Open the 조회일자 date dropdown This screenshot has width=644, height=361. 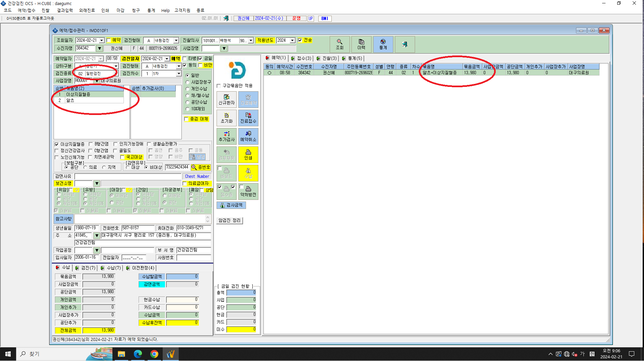pos(101,40)
